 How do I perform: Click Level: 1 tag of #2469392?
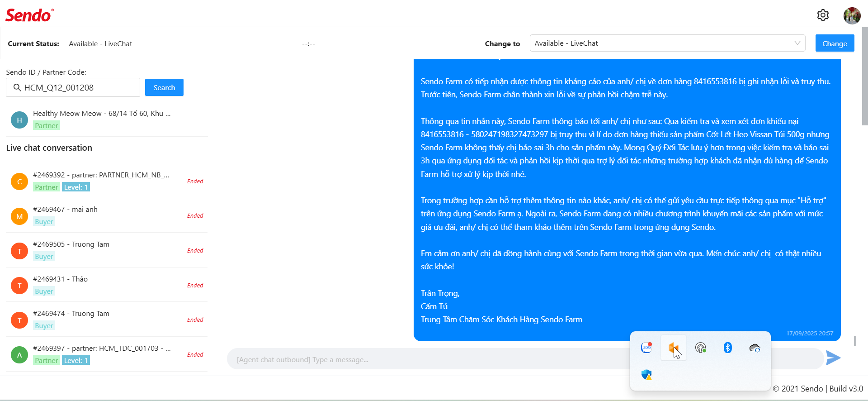click(76, 187)
